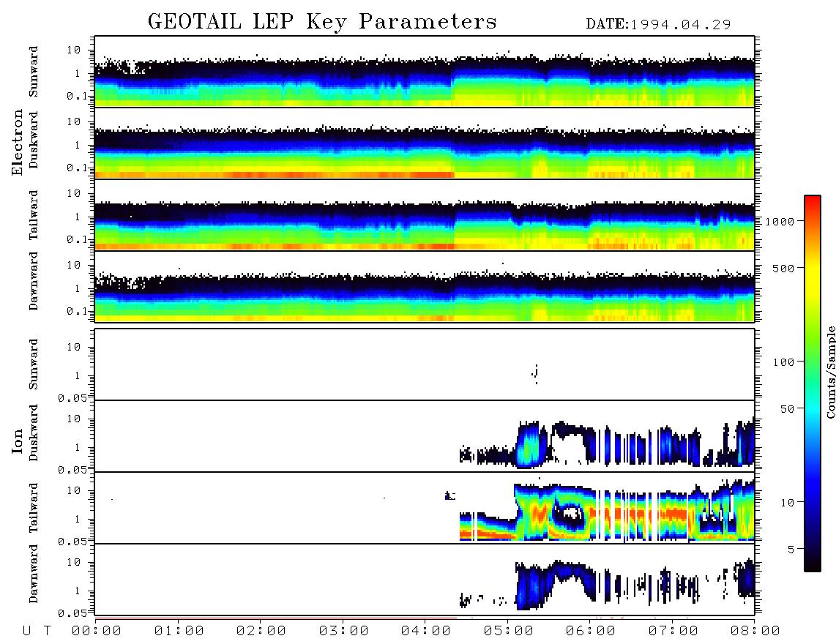The height and width of the screenshot is (644, 836).
Task: Select the Electron Tailward axis label
Action: pos(34,214)
